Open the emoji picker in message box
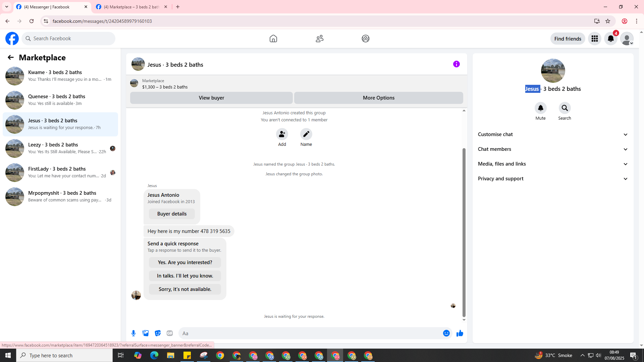The height and width of the screenshot is (362, 644). coord(446,333)
